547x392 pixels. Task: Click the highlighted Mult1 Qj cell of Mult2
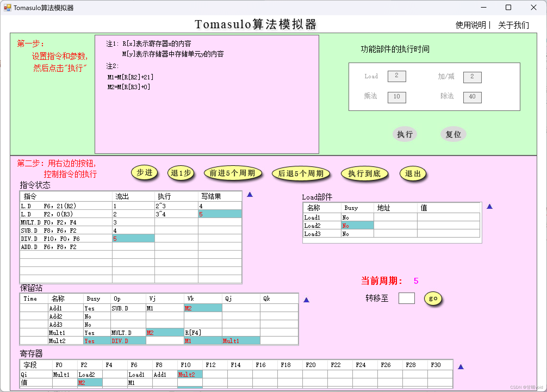point(241,341)
